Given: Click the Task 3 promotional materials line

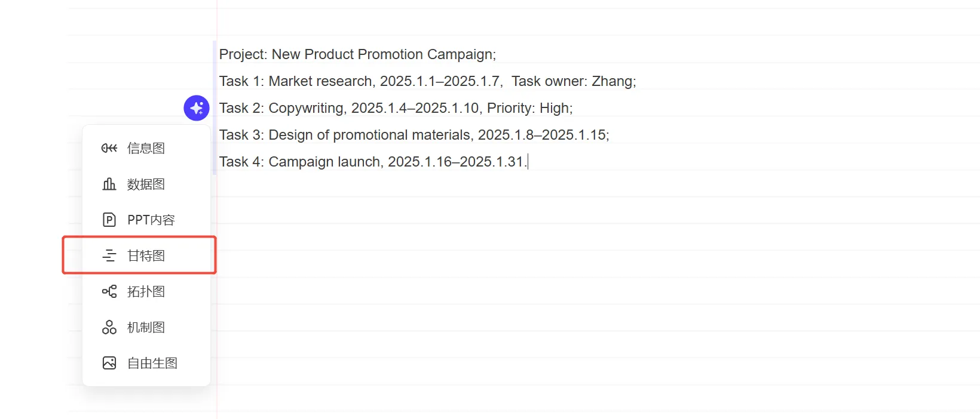Looking at the screenshot, I should 414,135.
